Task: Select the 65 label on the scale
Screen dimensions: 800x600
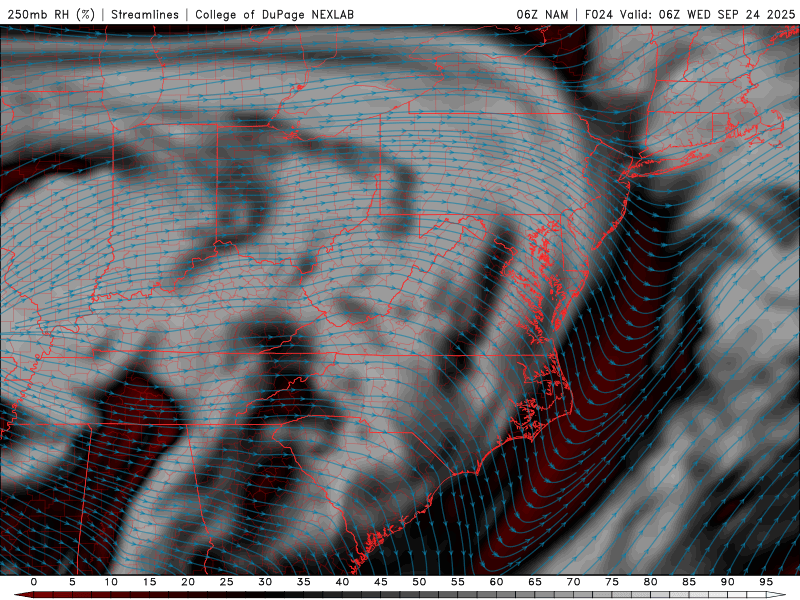Action: click(535, 582)
